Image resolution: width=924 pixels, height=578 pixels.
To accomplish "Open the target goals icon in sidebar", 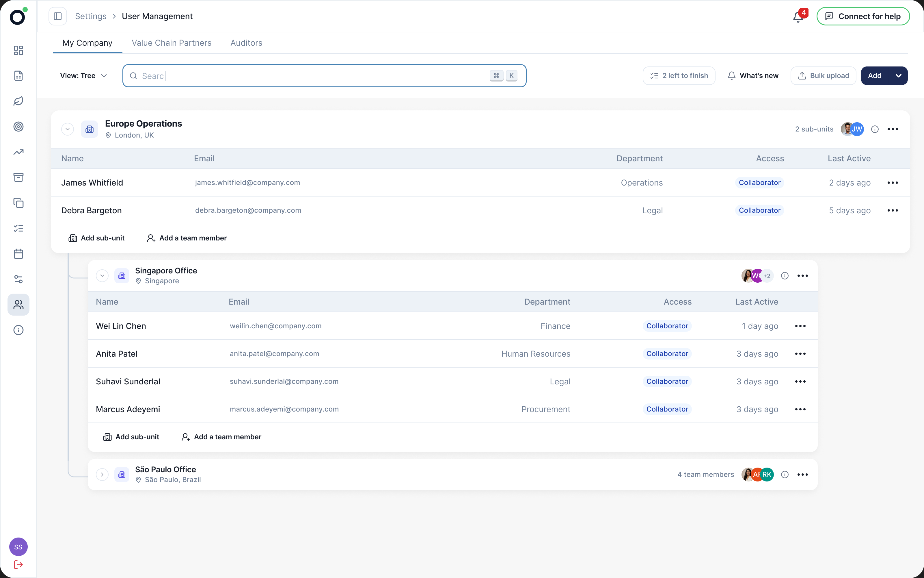I will [x=18, y=127].
